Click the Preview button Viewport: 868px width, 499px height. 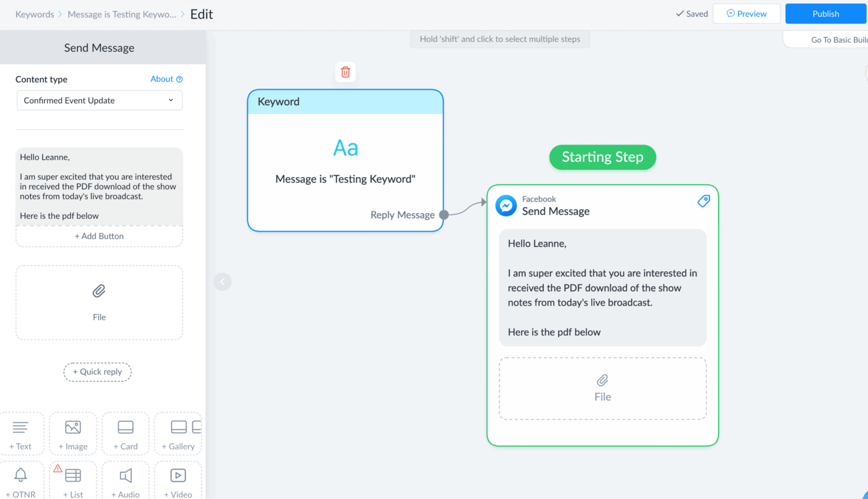(747, 14)
